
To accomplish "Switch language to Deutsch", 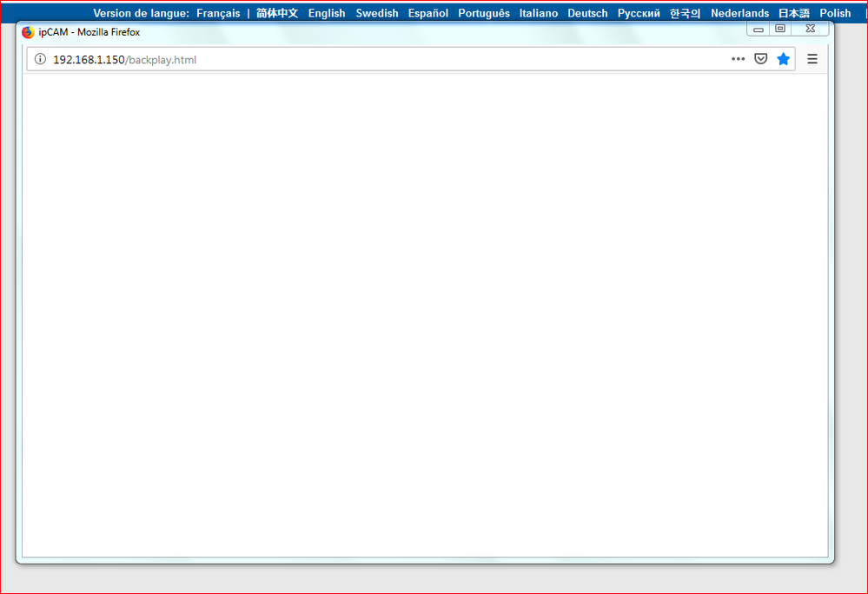I will click(x=587, y=13).
